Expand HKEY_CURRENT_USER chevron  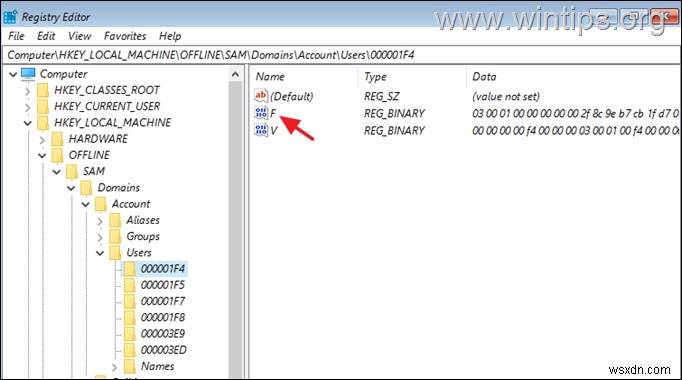(27, 107)
